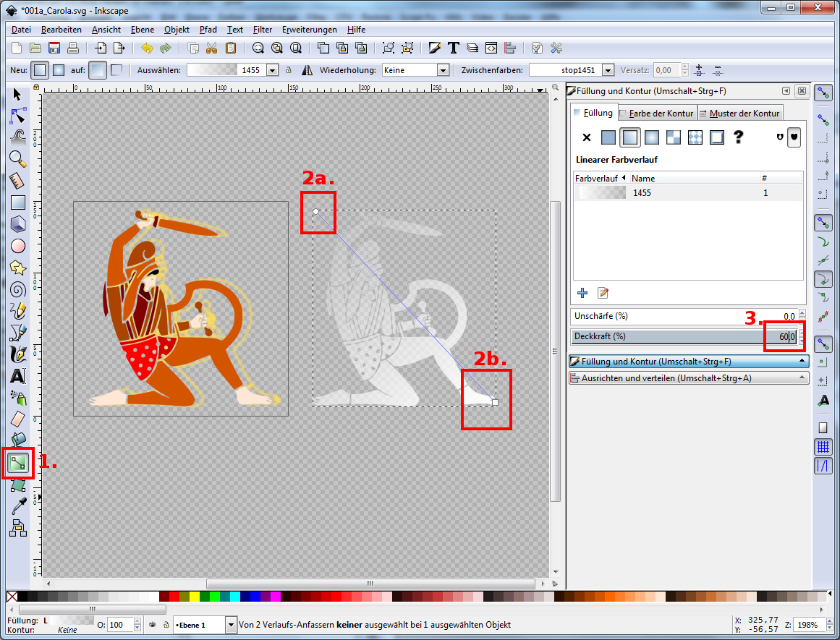Toggle layer visibility eye in status bar
This screenshot has width=840, height=640.
click(x=153, y=625)
